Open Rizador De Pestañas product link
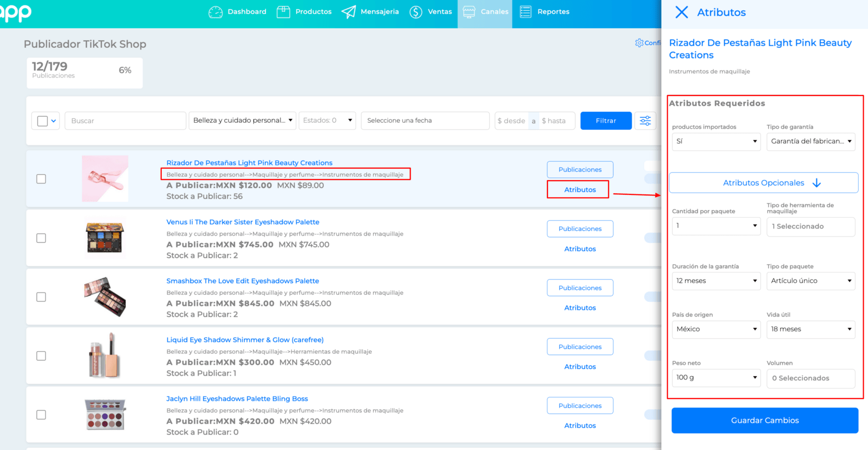The image size is (868, 450). (x=250, y=163)
